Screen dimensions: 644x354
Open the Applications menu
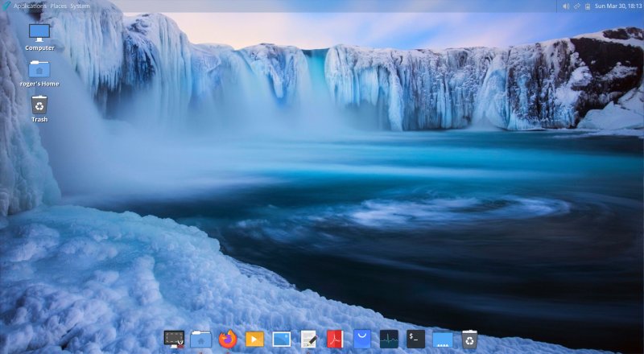pyautogui.click(x=29, y=6)
